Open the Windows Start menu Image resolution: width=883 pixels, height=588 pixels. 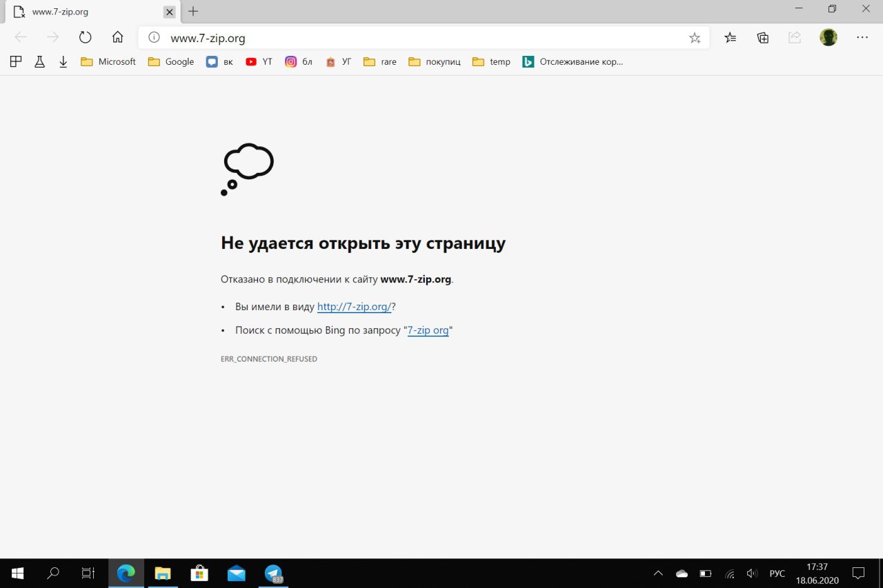tap(18, 573)
